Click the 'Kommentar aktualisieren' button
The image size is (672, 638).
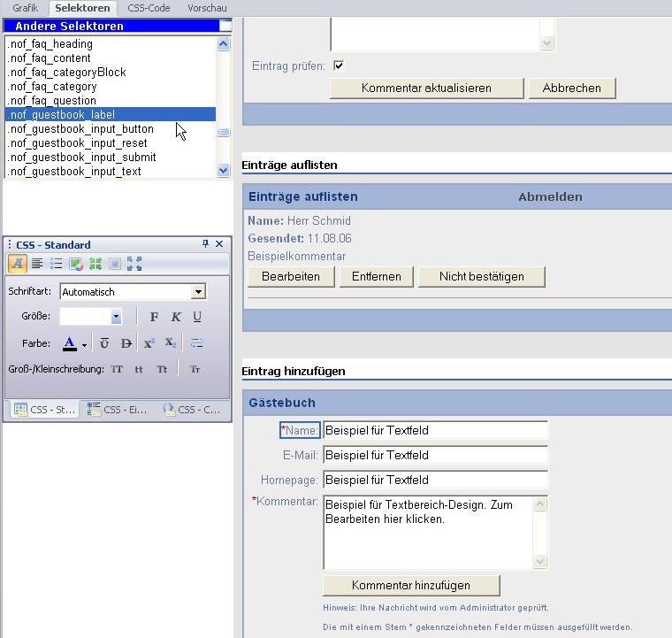coord(426,88)
